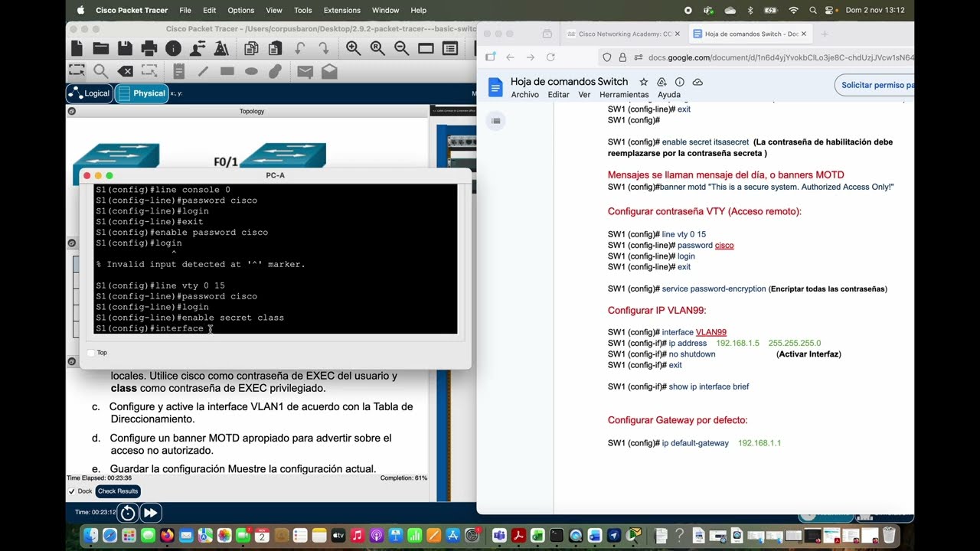Screen dimensions: 980x551
Task: Open the Edit menu in menu bar
Action: click(209, 10)
